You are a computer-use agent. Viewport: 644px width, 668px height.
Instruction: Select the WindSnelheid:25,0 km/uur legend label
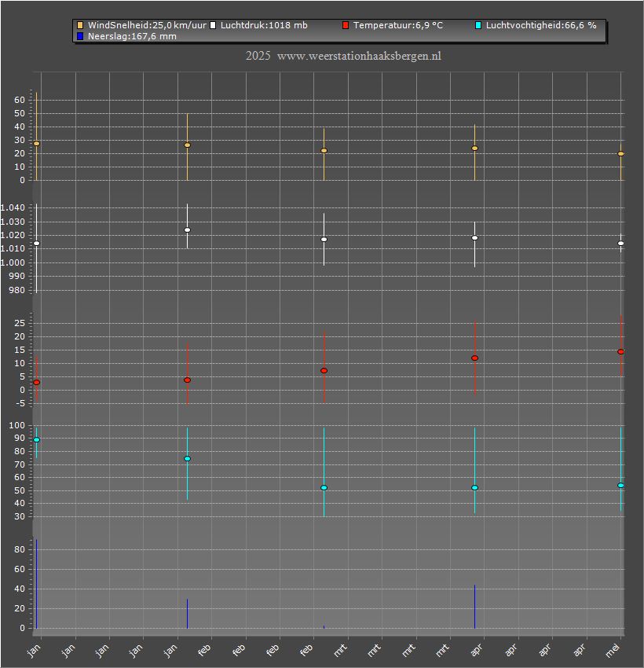[x=147, y=26]
